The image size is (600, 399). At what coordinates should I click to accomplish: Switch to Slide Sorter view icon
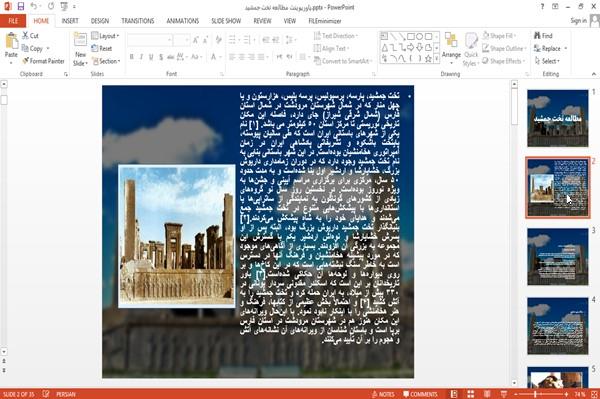tap(470, 394)
